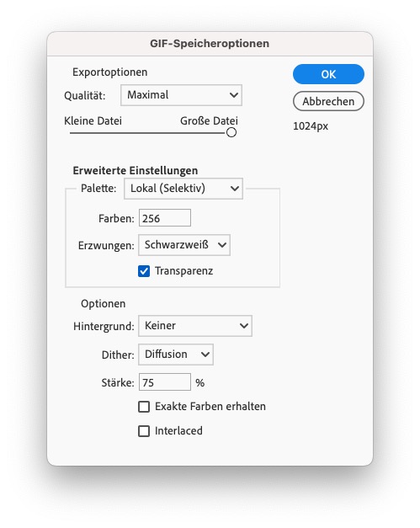
Task: Click the GIF-Speicheroptionen title bar text
Action: [210, 44]
